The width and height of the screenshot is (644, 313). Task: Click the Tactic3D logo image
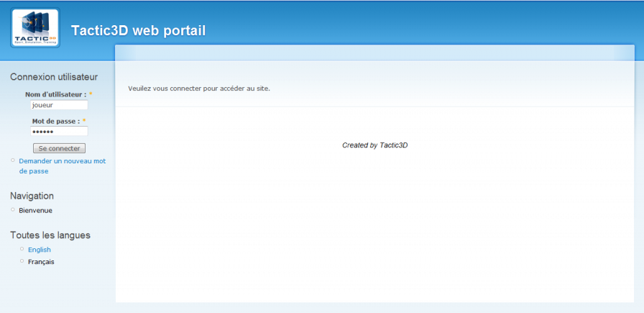click(x=34, y=29)
